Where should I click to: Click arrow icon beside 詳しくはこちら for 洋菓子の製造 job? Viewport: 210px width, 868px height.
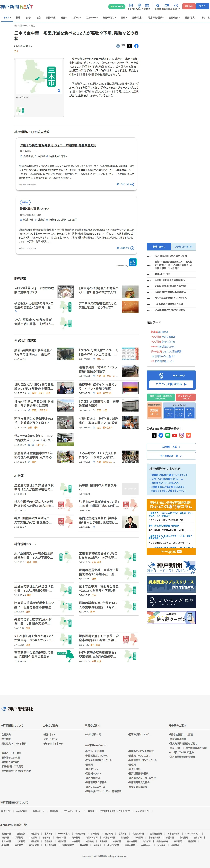(x=132, y=184)
